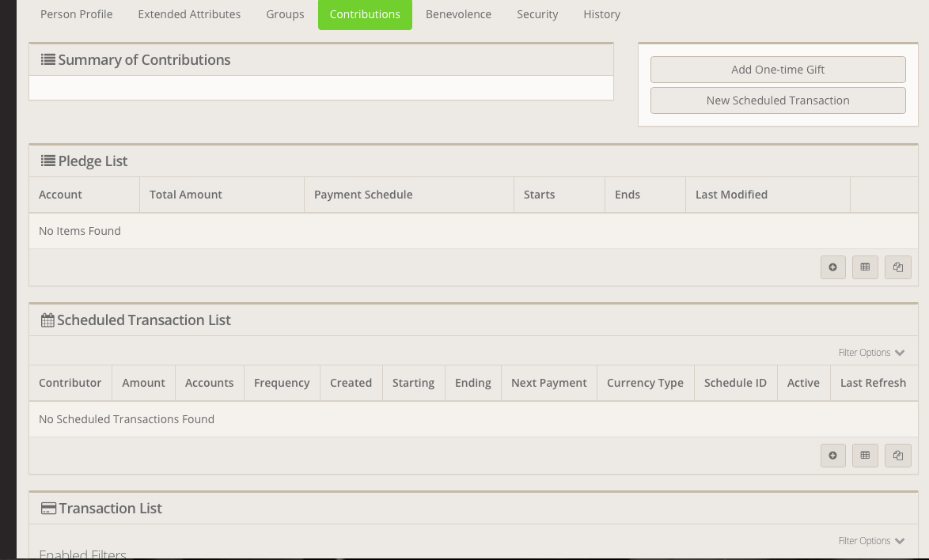The height and width of the screenshot is (560, 929).
Task: Click the Pledge List merge template icon
Action: [897, 267]
